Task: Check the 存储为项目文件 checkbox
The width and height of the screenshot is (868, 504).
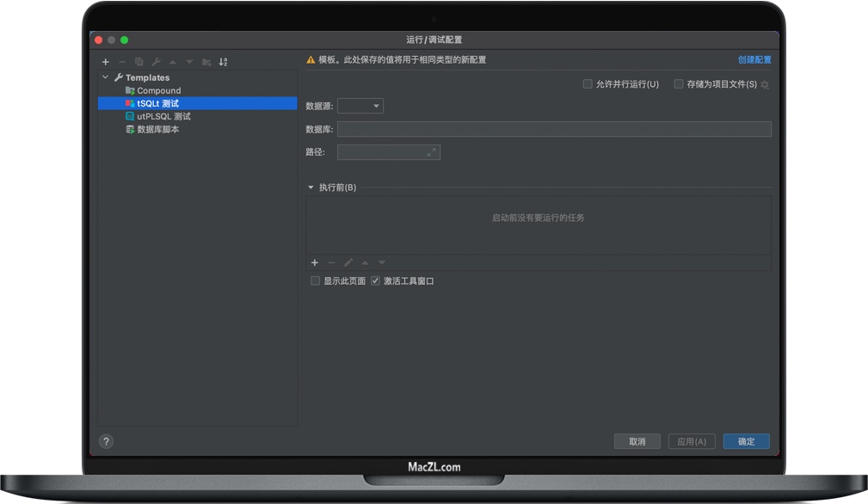Action: point(679,83)
